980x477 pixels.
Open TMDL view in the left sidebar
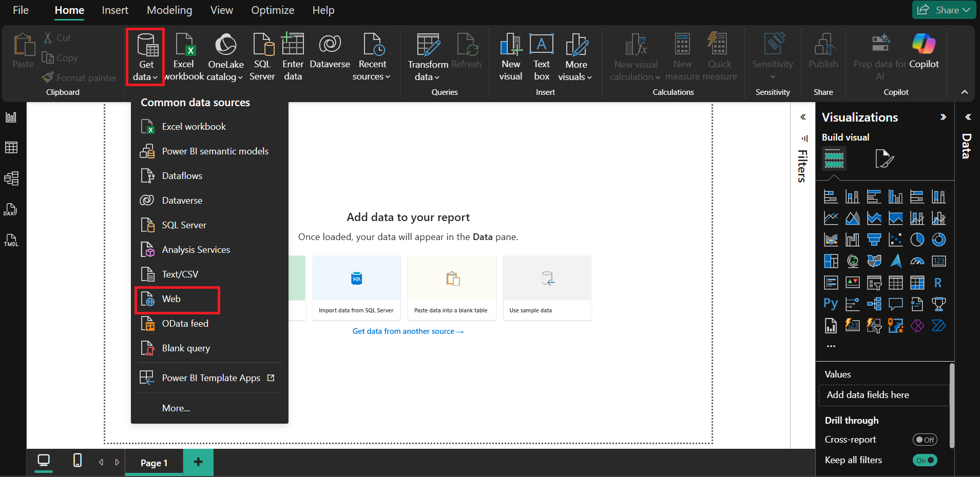[x=11, y=240]
